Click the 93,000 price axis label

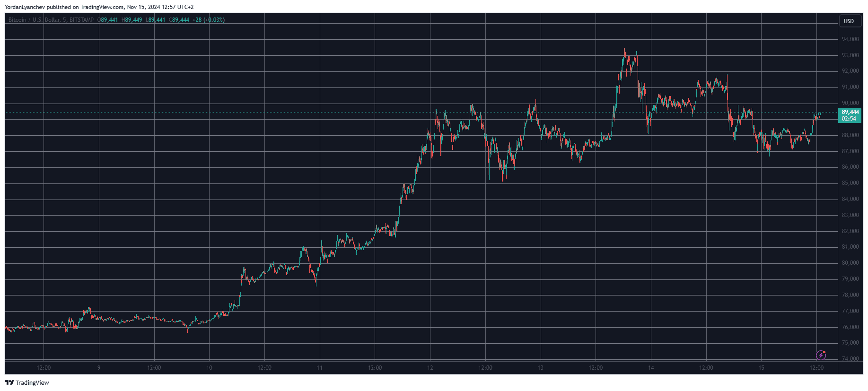tap(850, 55)
